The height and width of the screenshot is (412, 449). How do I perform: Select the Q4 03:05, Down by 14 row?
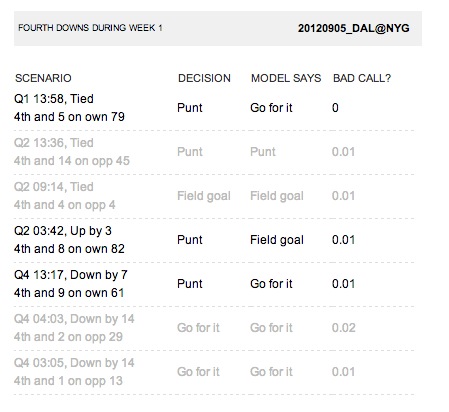pyautogui.click(x=214, y=372)
